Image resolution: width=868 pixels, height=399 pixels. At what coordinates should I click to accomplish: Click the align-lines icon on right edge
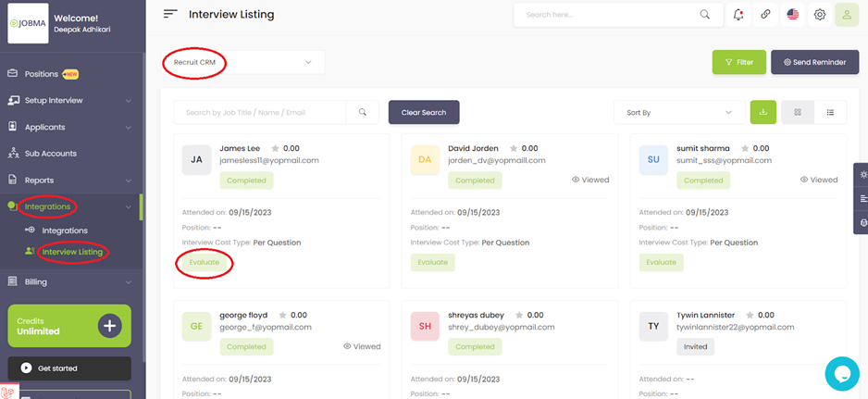pos(862,198)
